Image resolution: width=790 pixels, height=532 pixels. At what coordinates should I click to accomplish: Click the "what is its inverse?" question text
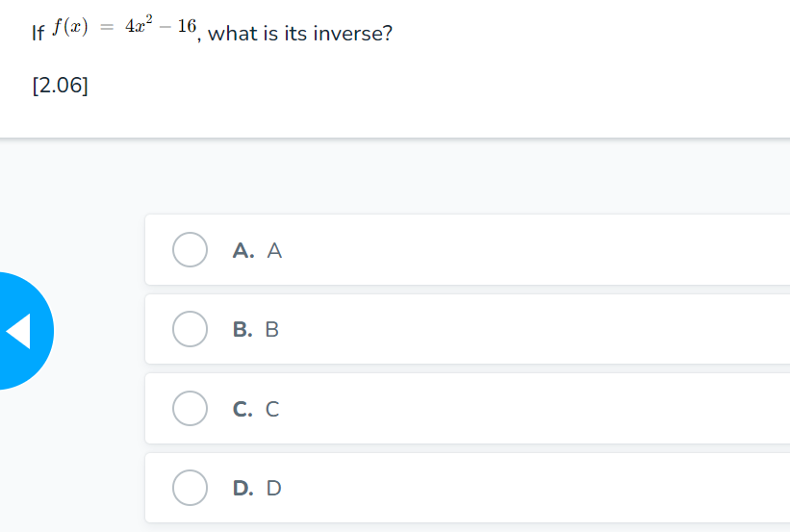(299, 35)
